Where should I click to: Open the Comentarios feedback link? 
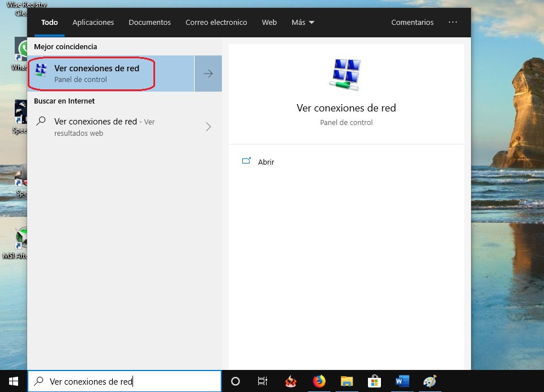coord(412,23)
